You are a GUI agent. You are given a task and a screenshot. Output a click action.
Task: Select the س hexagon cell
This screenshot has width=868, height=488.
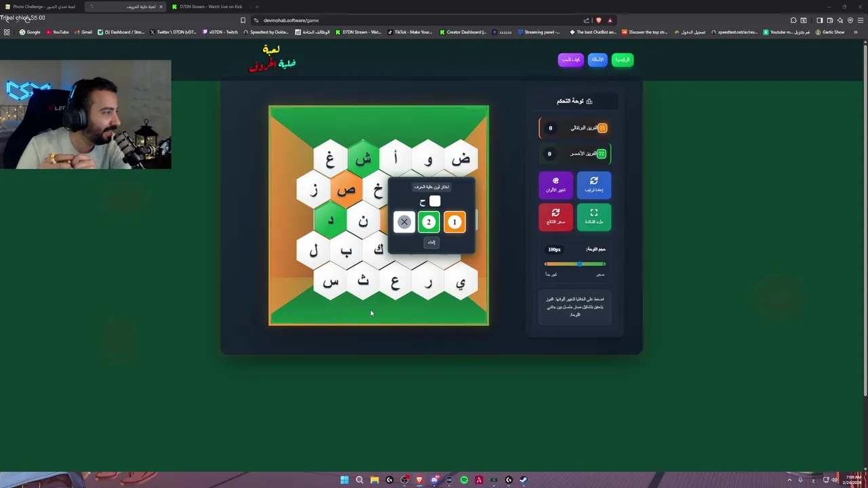coord(330,281)
